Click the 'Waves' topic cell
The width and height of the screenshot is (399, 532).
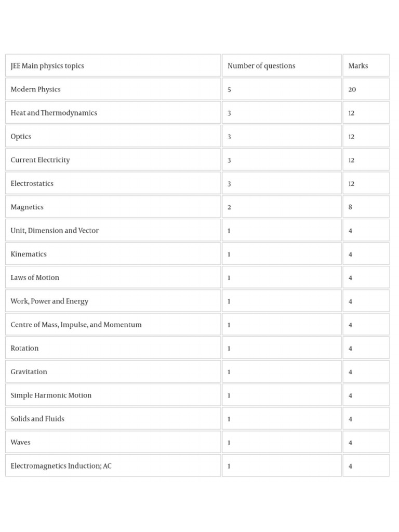(113, 442)
